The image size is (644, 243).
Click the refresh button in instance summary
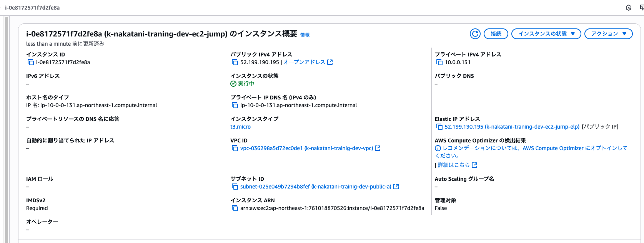(x=475, y=34)
